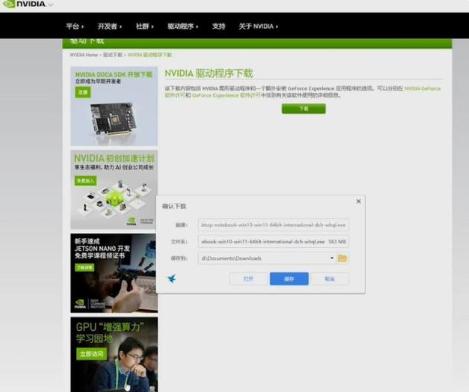Click the green register button on DOCA SDK banner
469x392 pixels.
click(x=83, y=92)
